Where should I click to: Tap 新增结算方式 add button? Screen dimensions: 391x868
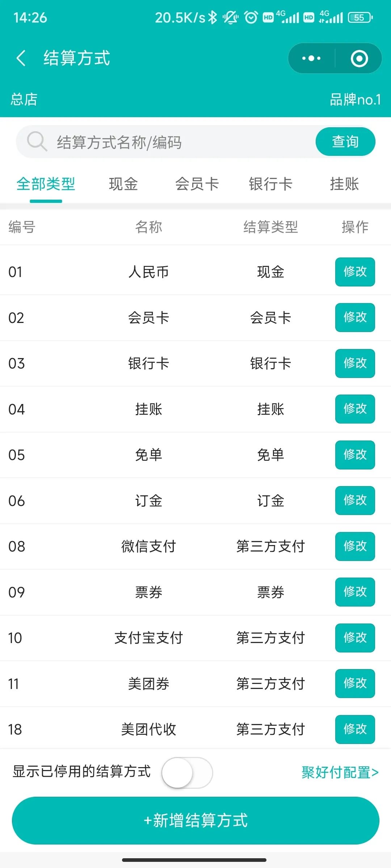(x=195, y=820)
